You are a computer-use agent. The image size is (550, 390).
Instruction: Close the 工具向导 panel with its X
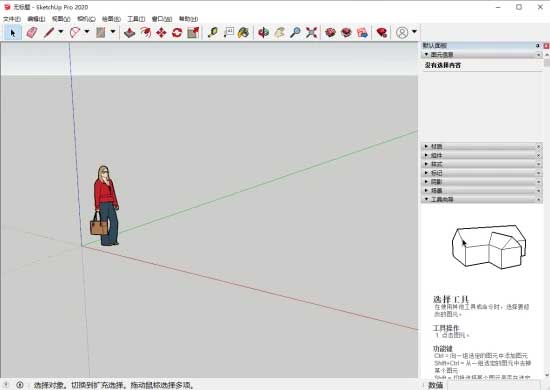538,199
